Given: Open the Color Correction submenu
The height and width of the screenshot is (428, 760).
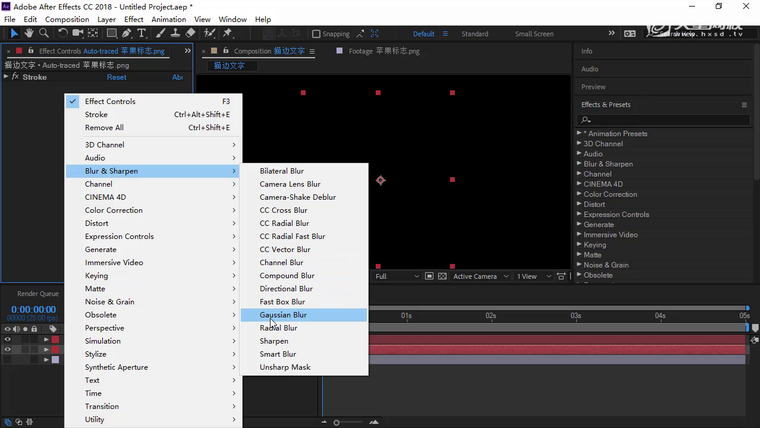Looking at the screenshot, I should (x=114, y=210).
